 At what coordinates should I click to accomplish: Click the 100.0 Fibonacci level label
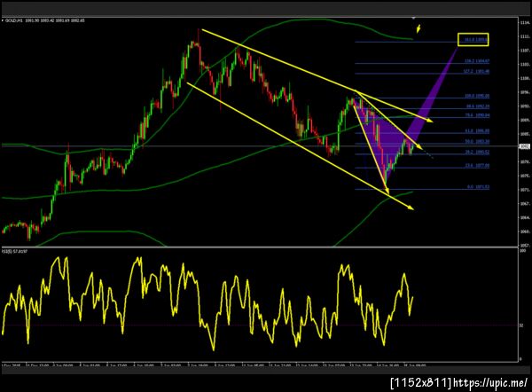pyautogui.click(x=477, y=96)
